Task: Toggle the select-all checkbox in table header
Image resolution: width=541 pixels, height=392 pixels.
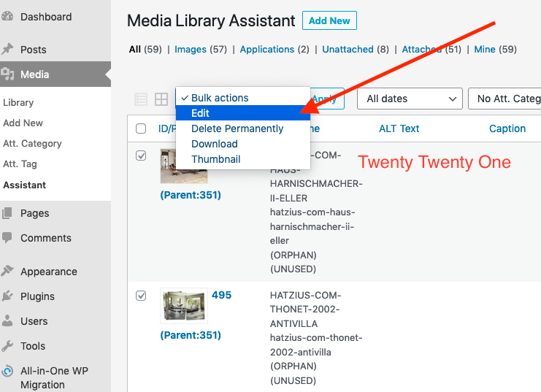Action: point(141,129)
